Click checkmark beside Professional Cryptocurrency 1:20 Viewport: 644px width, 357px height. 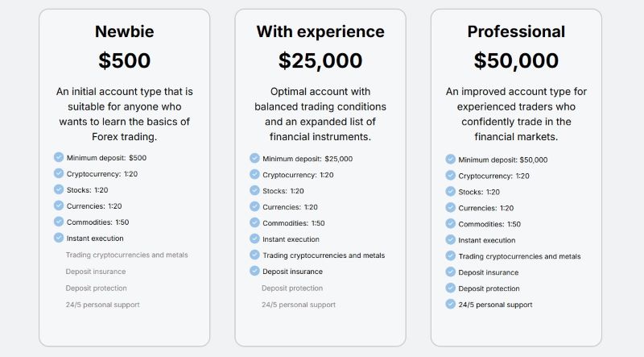pos(451,175)
